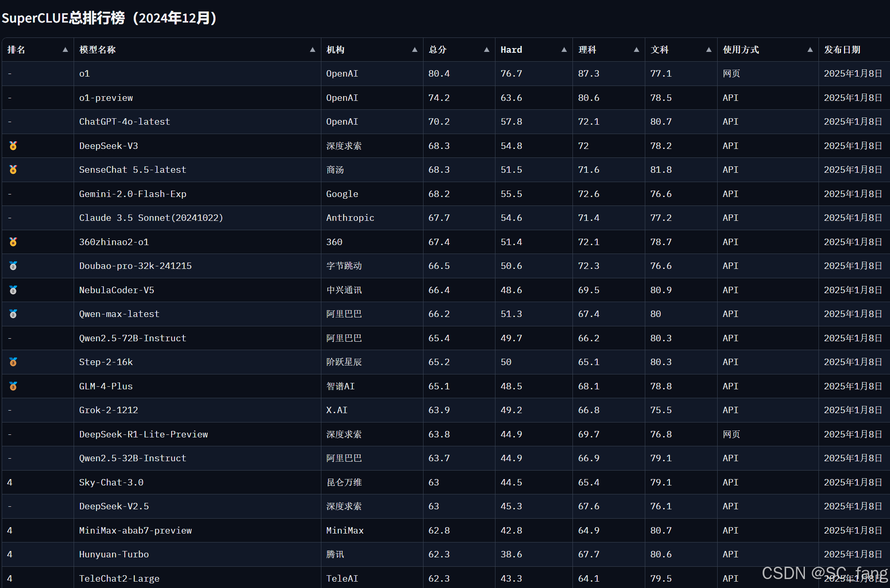Click the 文科 column header
The height and width of the screenshot is (588, 890).
tap(660, 50)
